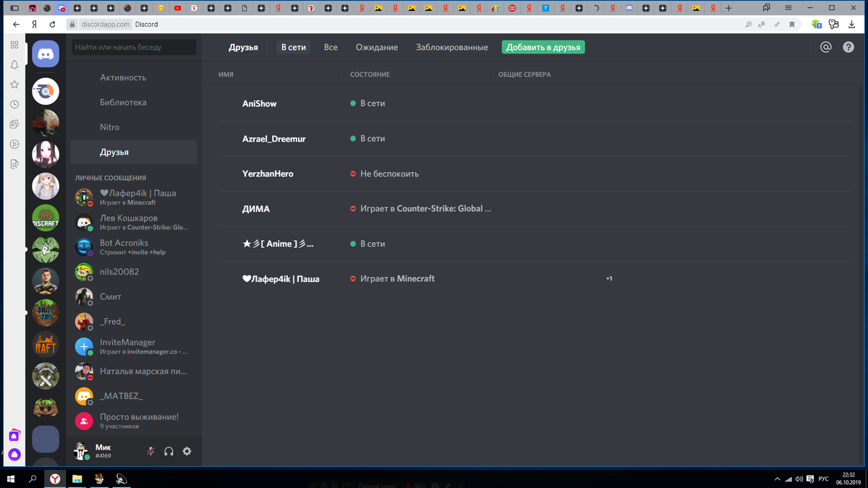Go back in browser
The width and height of the screenshot is (868, 488).
(17, 24)
